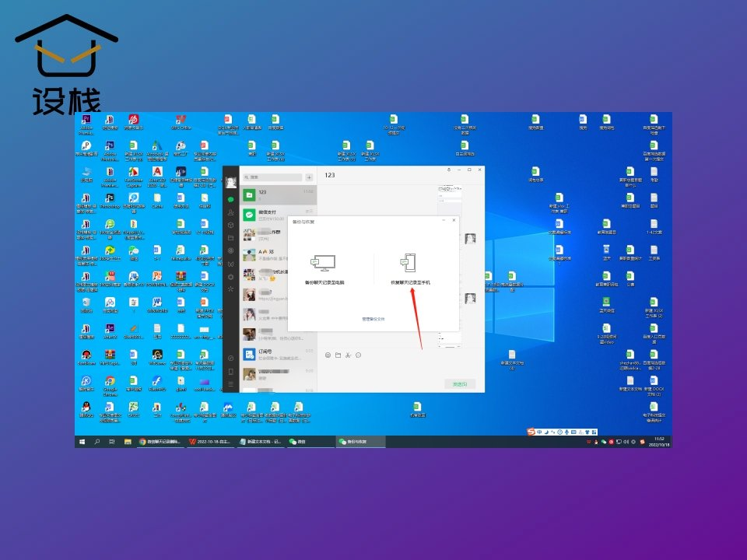Select the Chats icon in WeChat sidebar
Viewport: 747px width, 560px height.
pos(230,200)
